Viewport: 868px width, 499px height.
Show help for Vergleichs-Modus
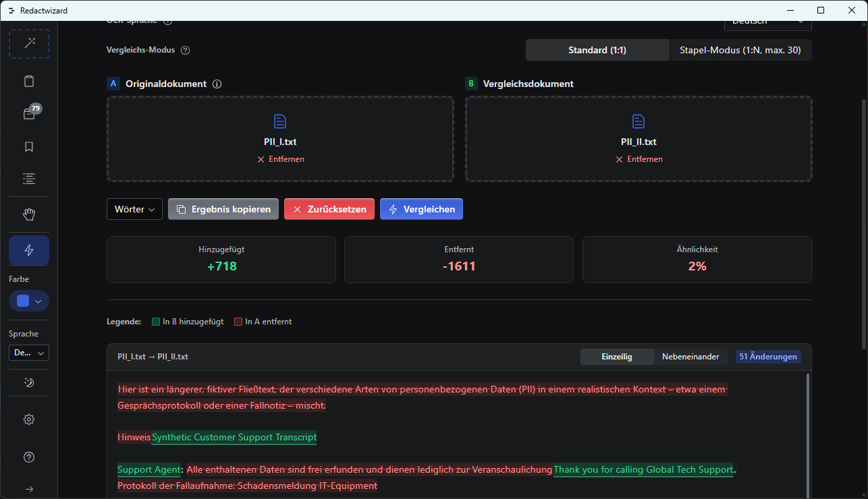coord(186,50)
